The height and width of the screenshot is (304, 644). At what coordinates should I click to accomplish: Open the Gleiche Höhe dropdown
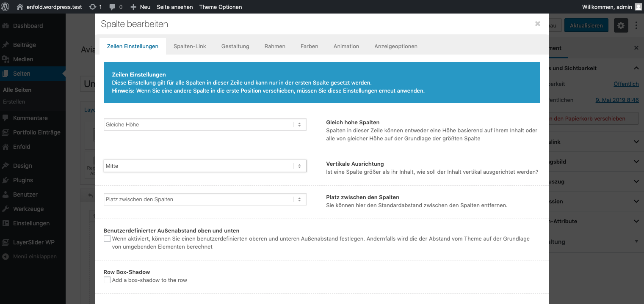[205, 125]
